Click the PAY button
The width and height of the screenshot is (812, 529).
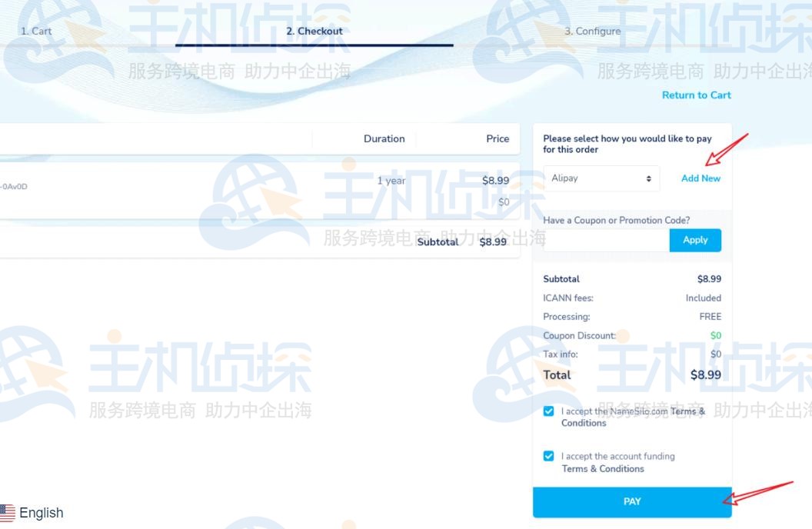click(x=632, y=501)
